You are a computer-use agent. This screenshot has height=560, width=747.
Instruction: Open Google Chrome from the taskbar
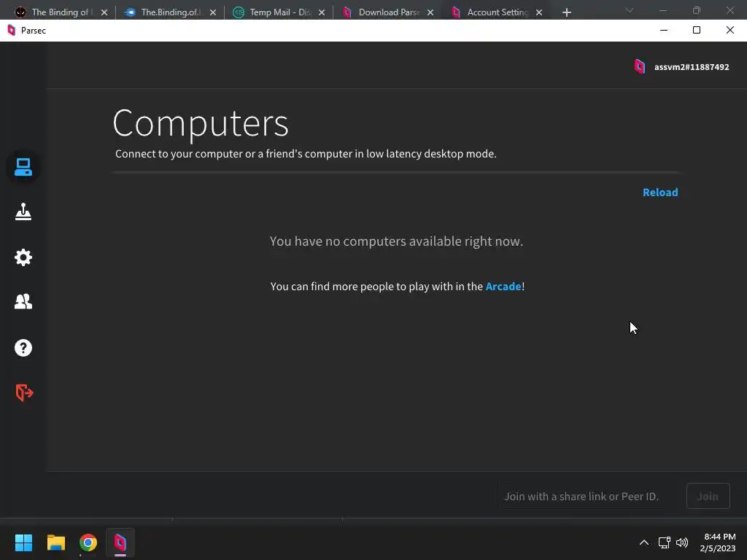(88, 542)
